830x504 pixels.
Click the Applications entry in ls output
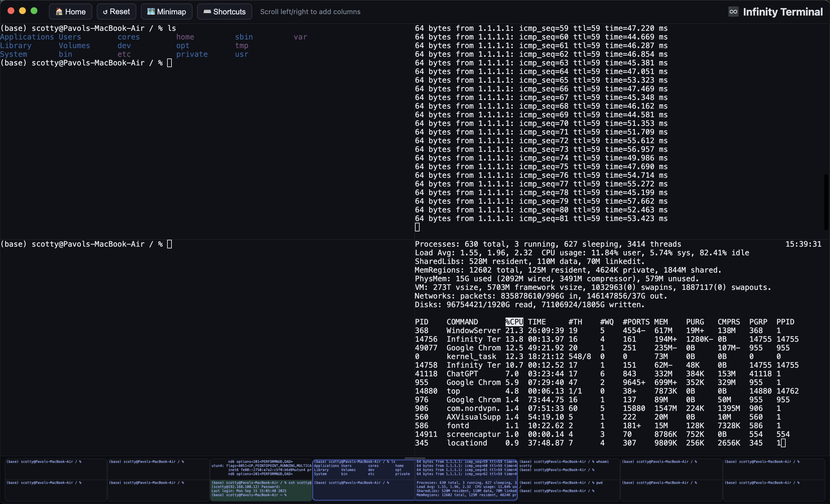(27, 37)
